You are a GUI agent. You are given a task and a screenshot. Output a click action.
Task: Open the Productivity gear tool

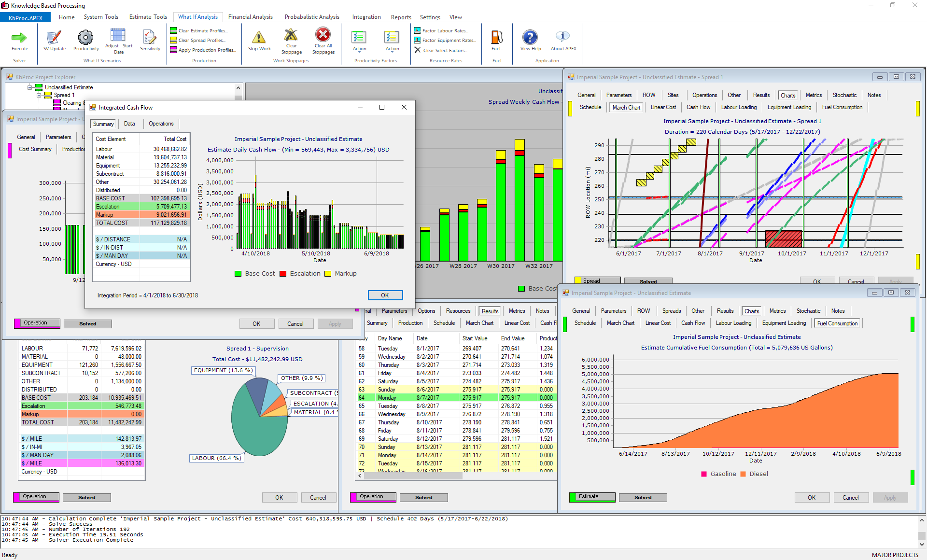pos(85,39)
